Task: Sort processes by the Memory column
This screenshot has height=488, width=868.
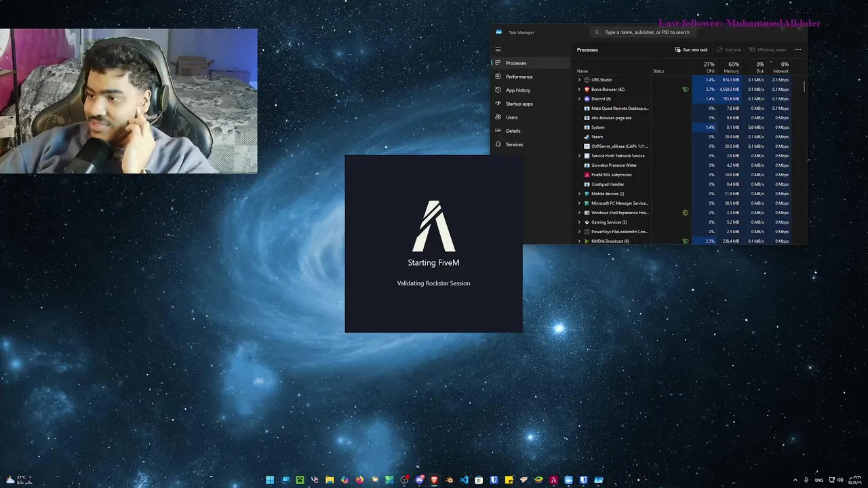Action: point(729,67)
